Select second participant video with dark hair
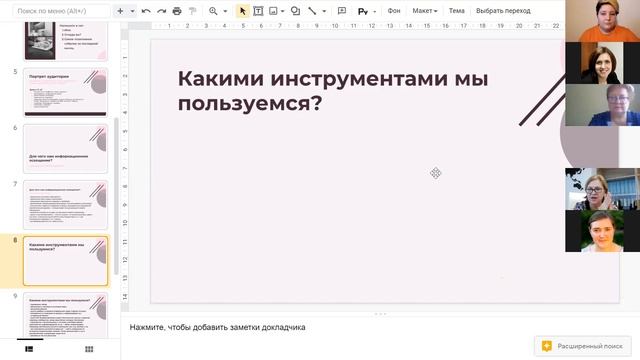The width and height of the screenshot is (640, 360). 602,63
